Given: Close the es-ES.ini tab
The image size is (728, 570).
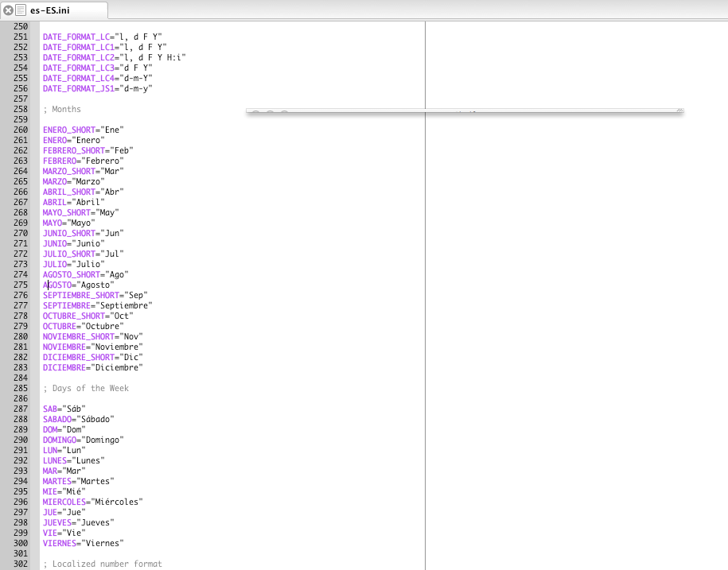Looking at the screenshot, I should pyautogui.click(x=9, y=10).
